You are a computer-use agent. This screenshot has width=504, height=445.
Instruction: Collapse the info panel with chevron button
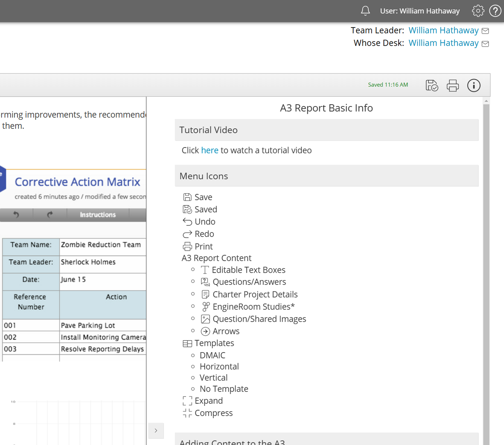pyautogui.click(x=156, y=430)
